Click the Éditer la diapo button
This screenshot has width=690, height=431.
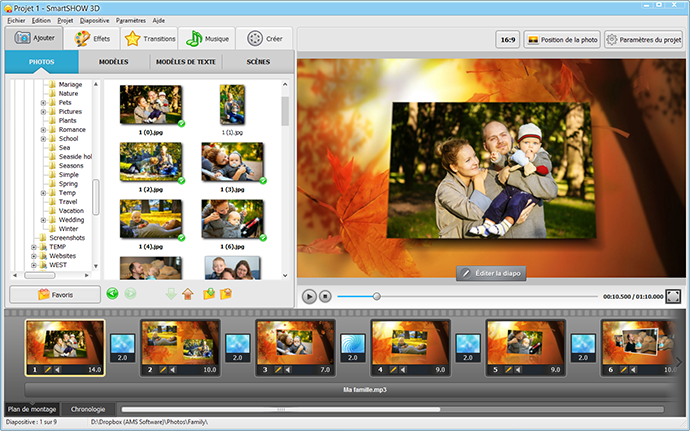coord(492,273)
